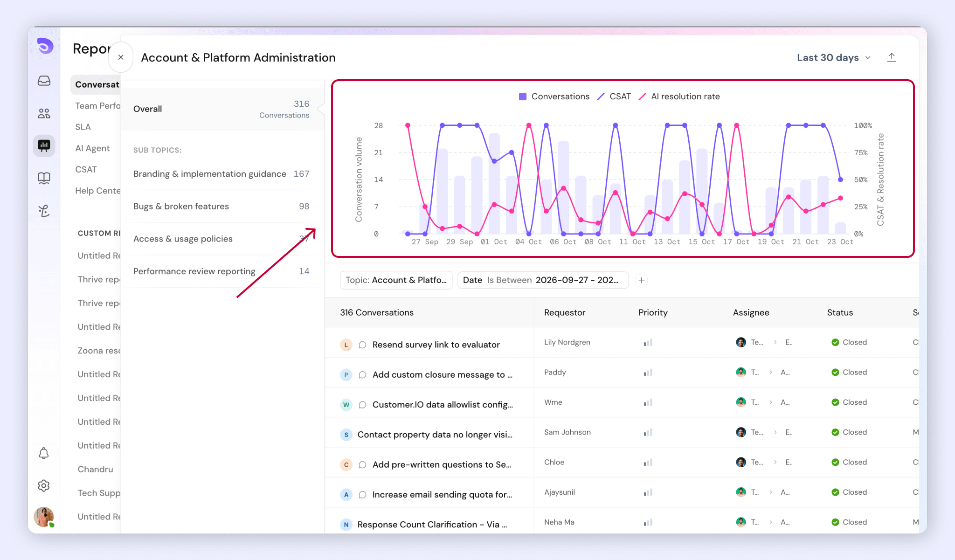
Task: Click Closed status in Paddy row
Action: 849,372
